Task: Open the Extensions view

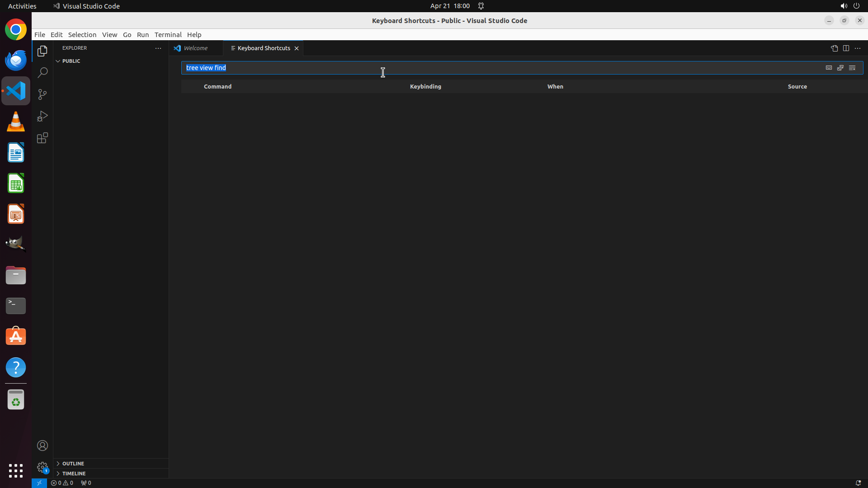Action: point(42,138)
